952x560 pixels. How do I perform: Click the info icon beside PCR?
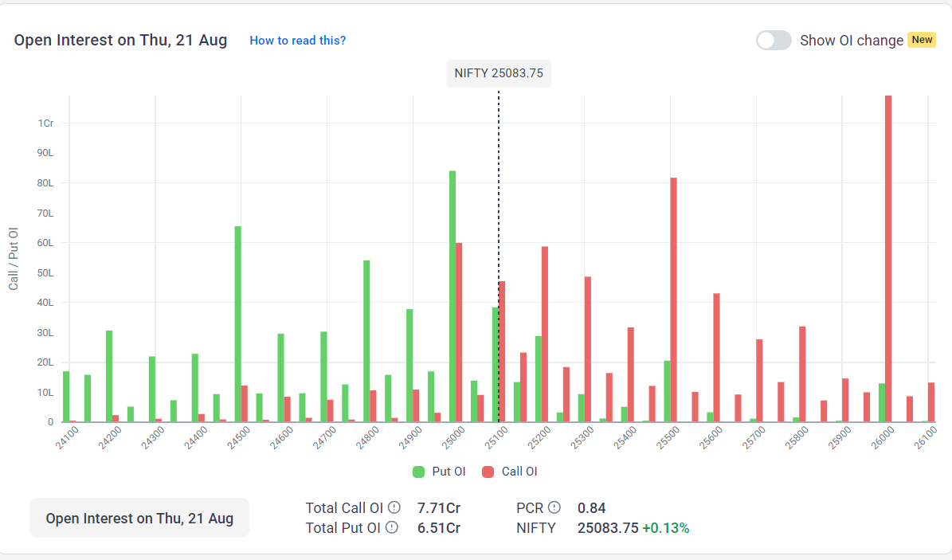[554, 508]
